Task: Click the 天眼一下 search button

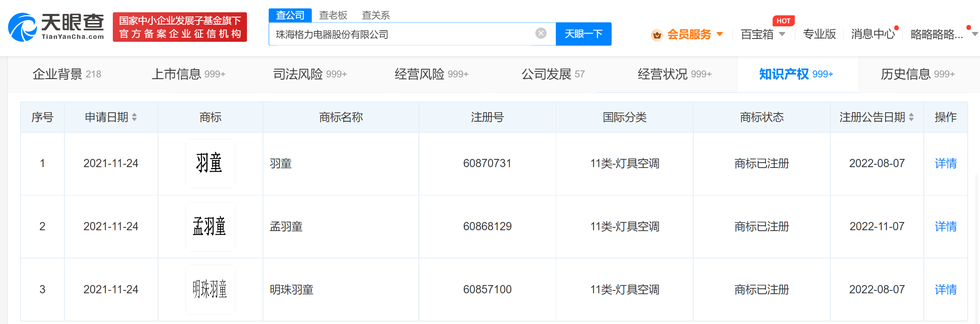Action: coord(583,34)
